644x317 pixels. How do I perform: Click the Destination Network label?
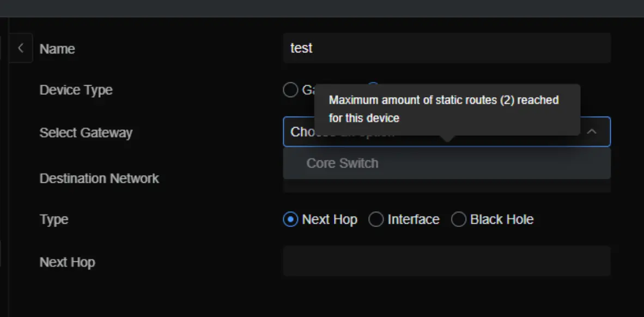(99, 178)
